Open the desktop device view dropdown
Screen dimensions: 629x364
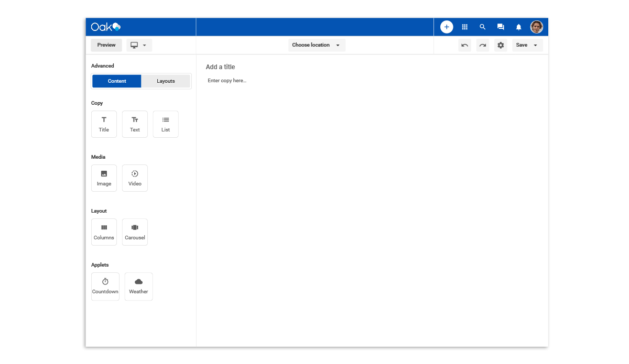point(139,45)
